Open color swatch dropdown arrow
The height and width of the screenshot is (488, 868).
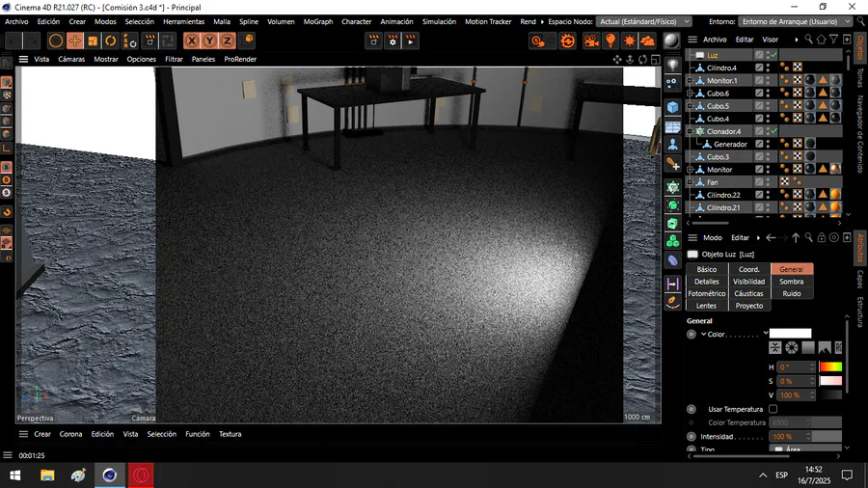tap(766, 333)
